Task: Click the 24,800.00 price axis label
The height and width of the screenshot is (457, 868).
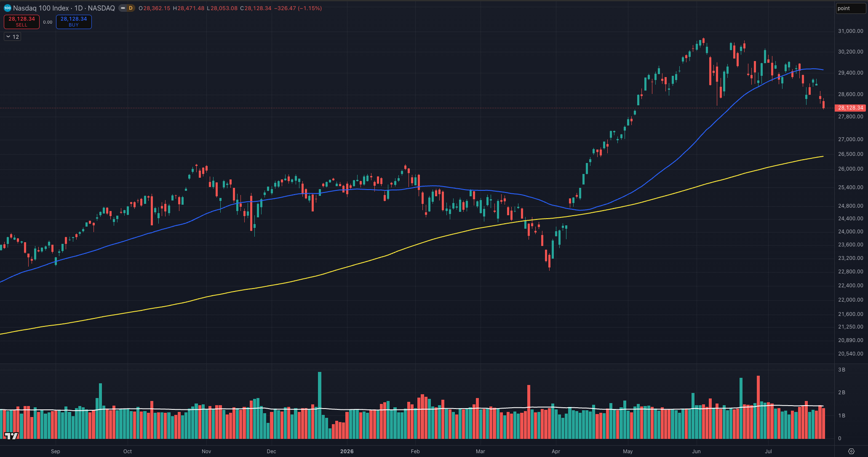Action: [851, 206]
